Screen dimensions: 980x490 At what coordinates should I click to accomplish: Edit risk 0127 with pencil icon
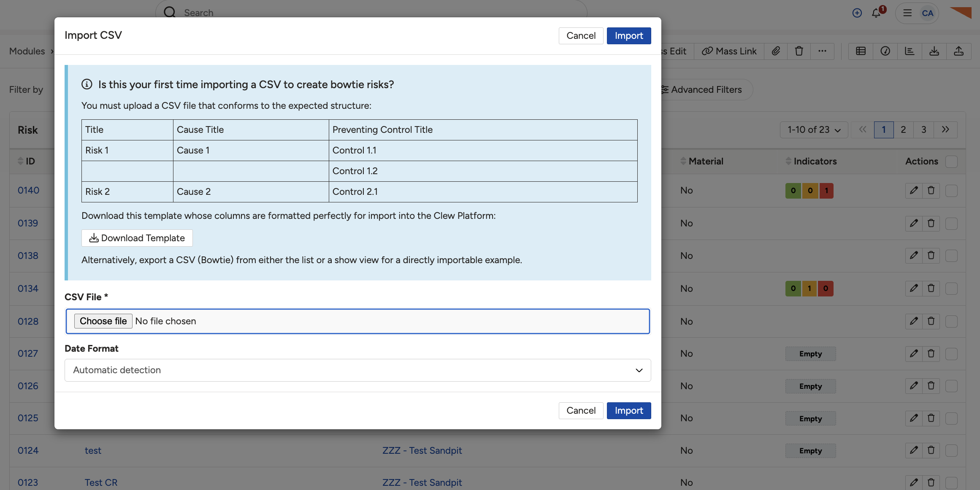[x=914, y=354]
